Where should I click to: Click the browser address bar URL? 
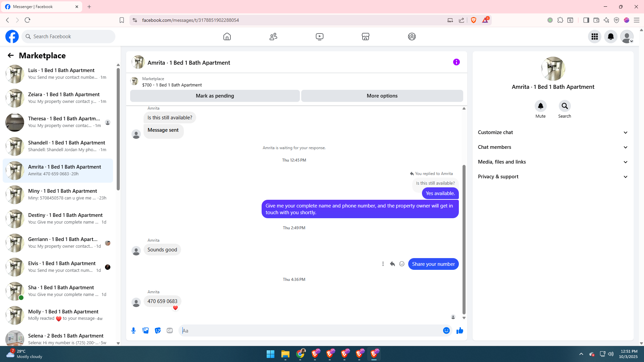tap(191, 20)
